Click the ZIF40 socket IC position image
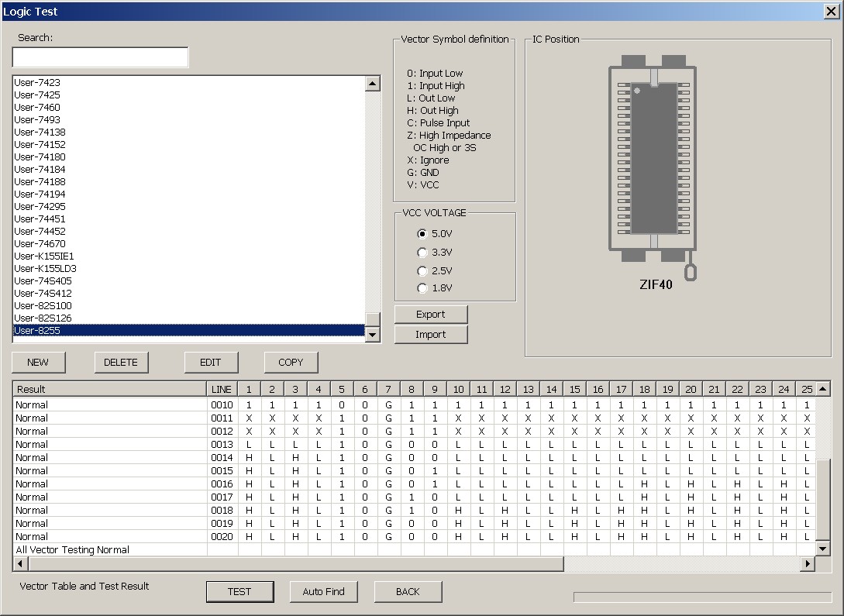The height and width of the screenshot is (616, 844). 653,164
